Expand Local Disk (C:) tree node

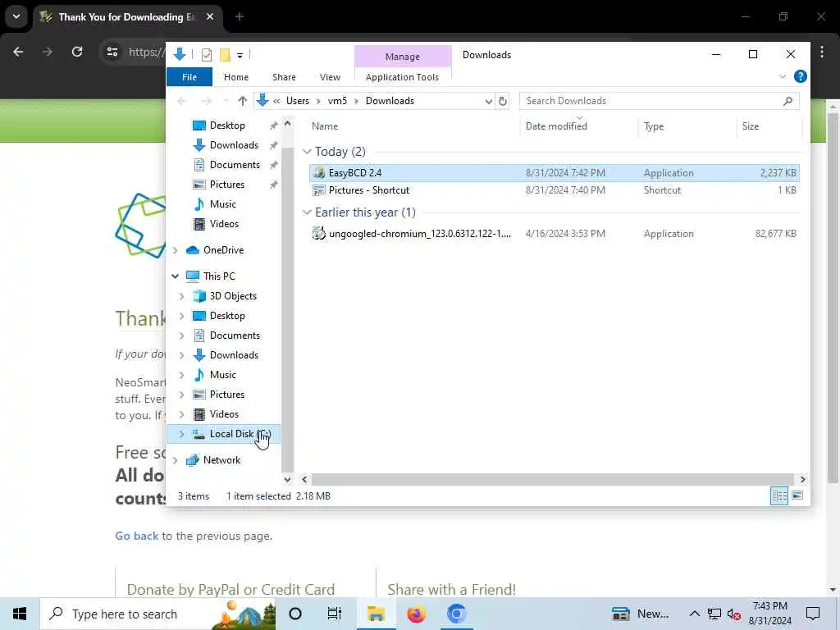click(181, 434)
